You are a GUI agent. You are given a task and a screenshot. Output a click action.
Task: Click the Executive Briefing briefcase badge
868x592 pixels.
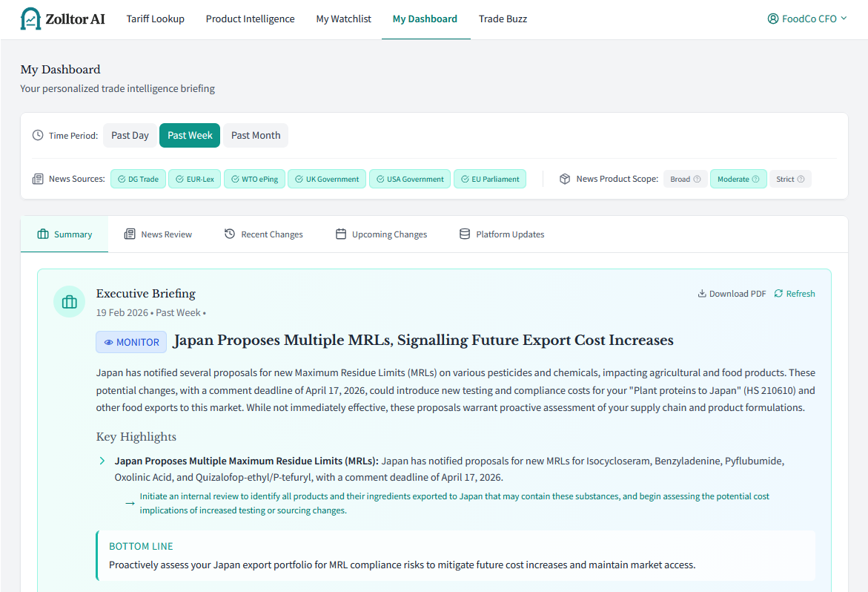coord(69,302)
